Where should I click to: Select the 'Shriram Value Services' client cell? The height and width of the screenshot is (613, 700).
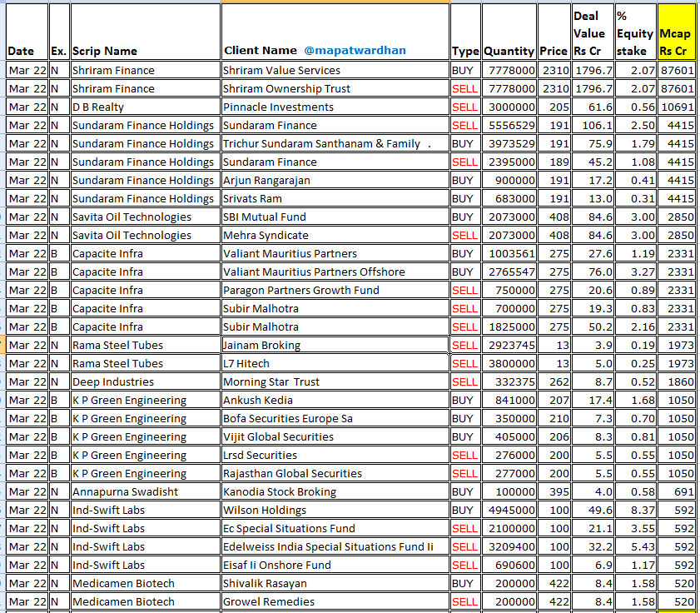(335, 70)
